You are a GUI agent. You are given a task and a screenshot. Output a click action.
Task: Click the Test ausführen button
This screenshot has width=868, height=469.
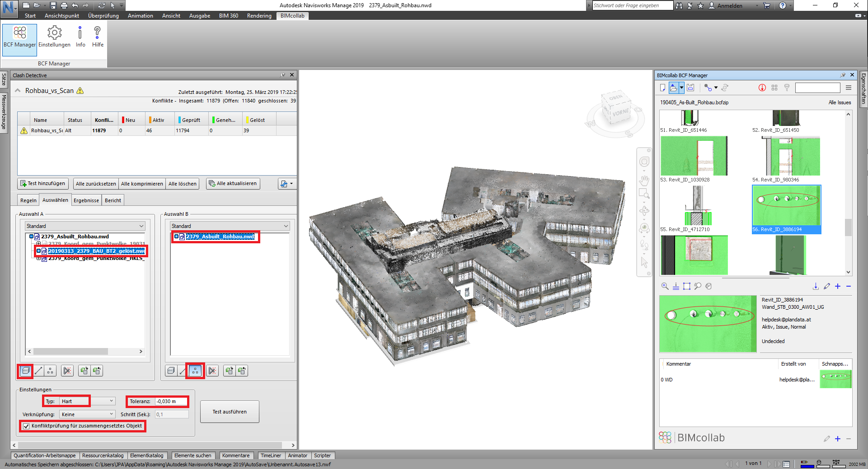point(230,412)
